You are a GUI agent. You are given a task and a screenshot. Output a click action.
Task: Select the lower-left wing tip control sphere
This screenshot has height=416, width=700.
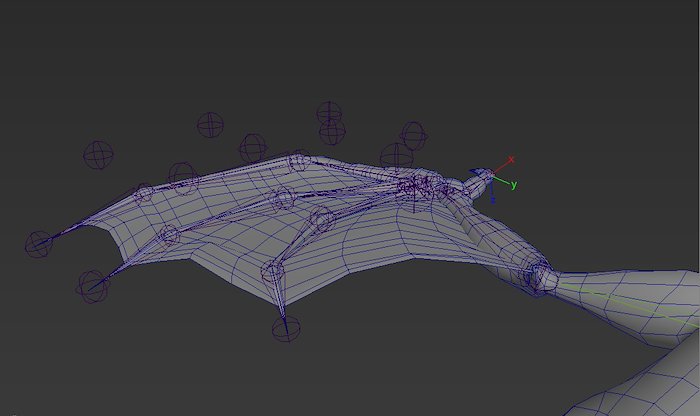(93, 286)
